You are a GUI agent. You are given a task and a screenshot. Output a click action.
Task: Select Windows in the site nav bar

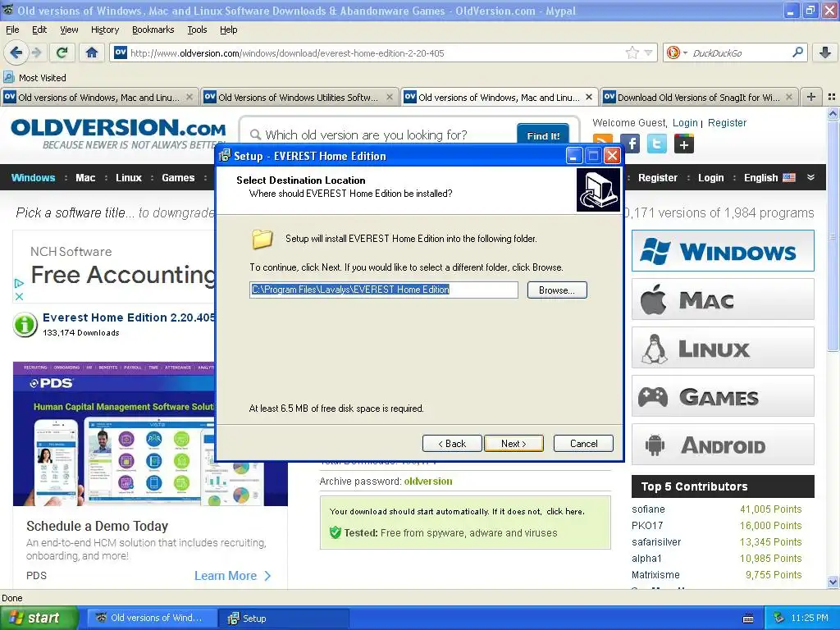click(33, 178)
